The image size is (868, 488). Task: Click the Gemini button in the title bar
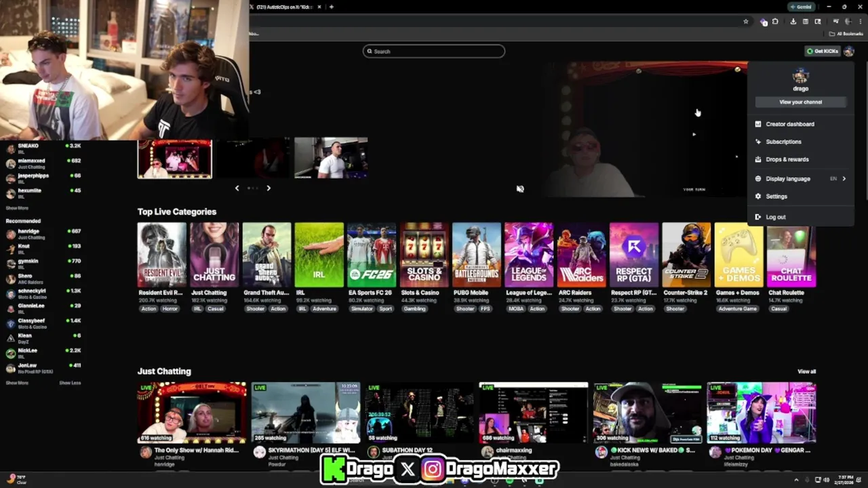coord(801,7)
